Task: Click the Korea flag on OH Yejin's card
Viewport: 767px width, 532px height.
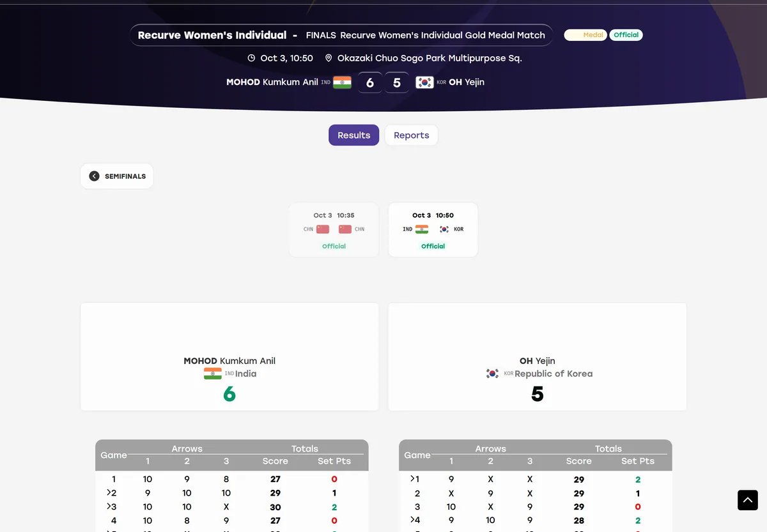Action: pyautogui.click(x=492, y=374)
